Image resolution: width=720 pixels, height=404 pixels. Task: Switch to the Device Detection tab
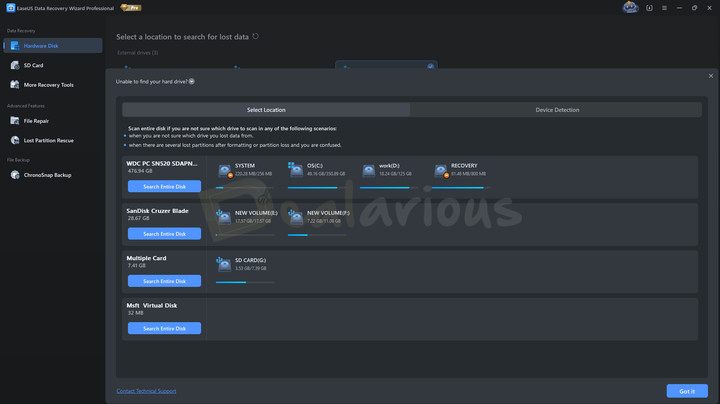[x=557, y=110]
